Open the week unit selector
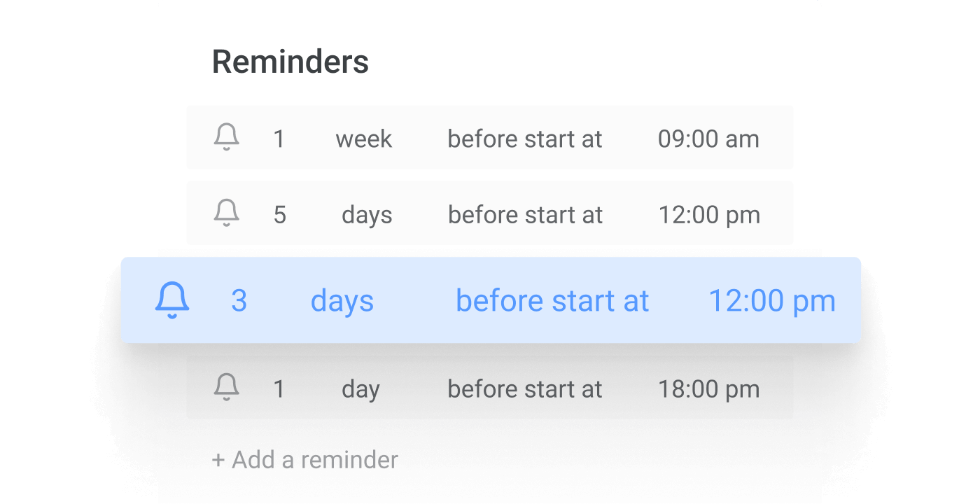Screen dimensions: 980x504 pos(364,138)
